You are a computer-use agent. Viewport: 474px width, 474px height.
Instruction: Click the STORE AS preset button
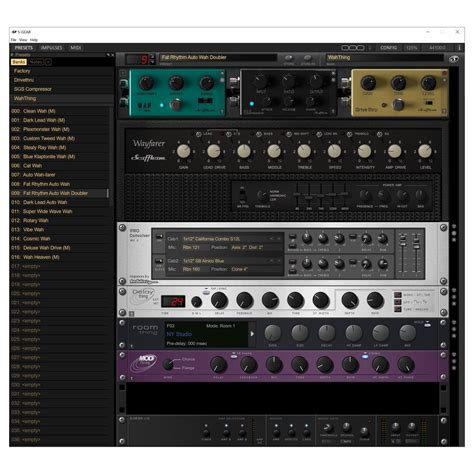tap(307, 58)
